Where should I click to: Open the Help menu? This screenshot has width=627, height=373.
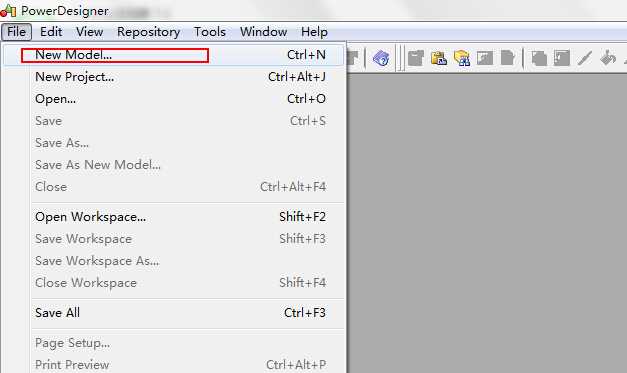tap(314, 32)
